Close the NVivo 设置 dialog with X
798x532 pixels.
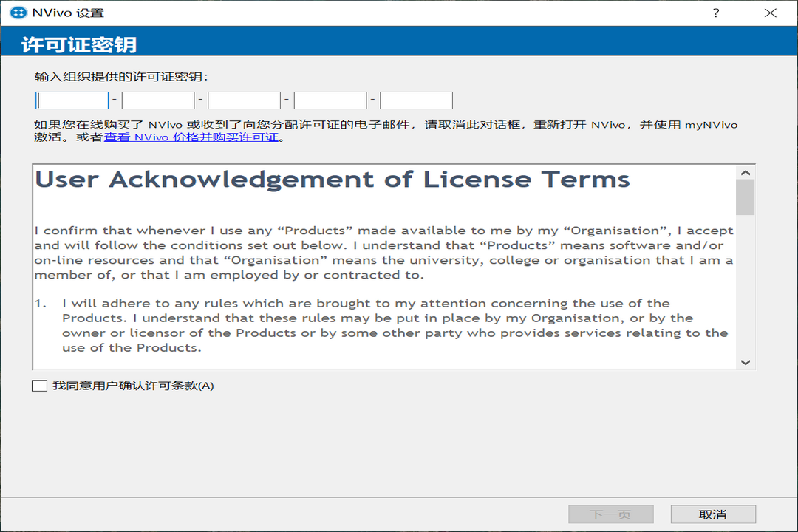tap(770, 13)
